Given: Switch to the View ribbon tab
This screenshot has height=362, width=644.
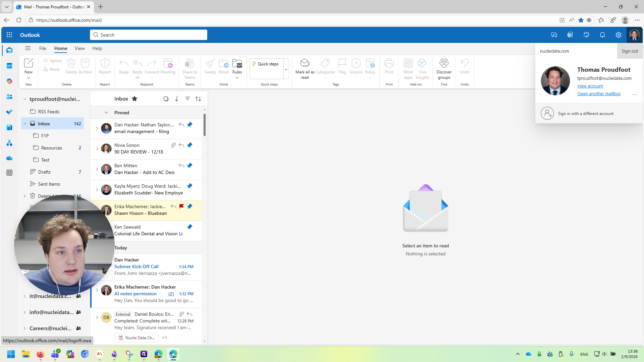Looking at the screenshot, I should 79,48.
